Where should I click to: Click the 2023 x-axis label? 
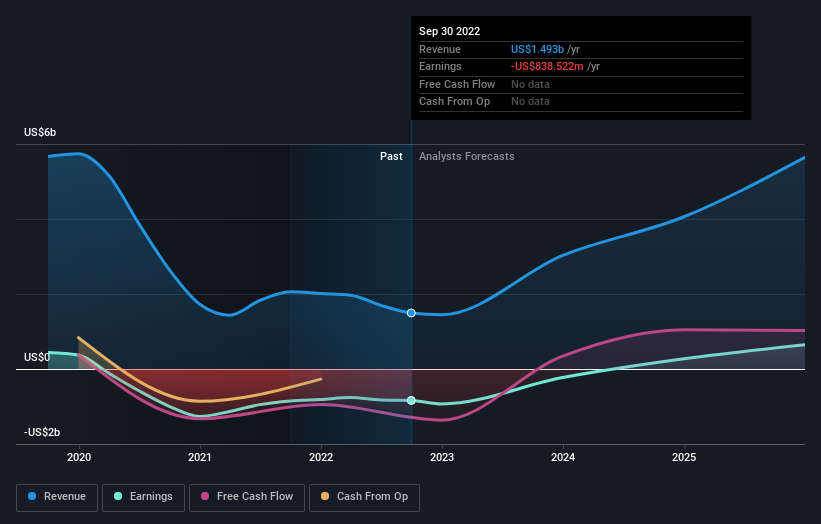(x=442, y=458)
